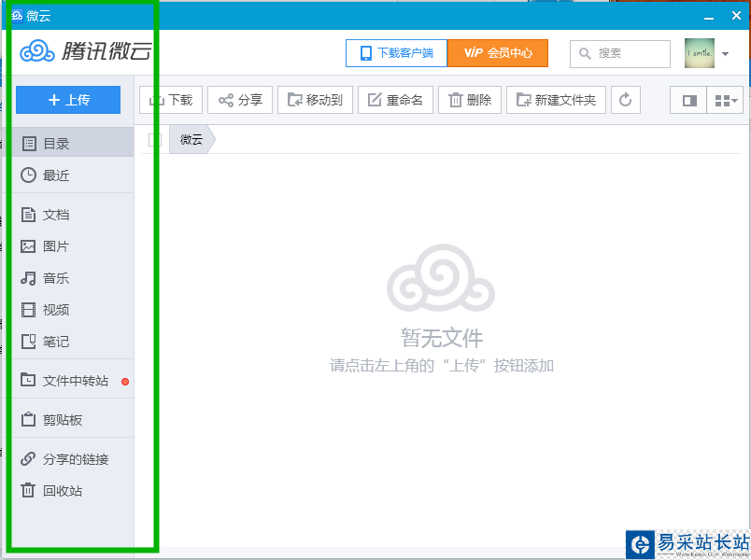The height and width of the screenshot is (560, 751).
Task: Click the magnifier search icon
Action: click(585, 53)
